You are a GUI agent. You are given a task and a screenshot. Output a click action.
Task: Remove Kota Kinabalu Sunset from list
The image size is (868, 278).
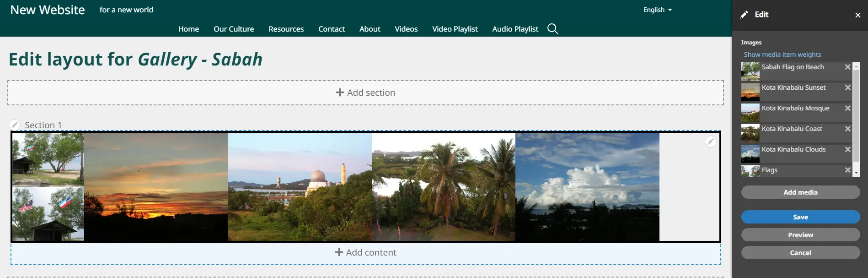(847, 87)
